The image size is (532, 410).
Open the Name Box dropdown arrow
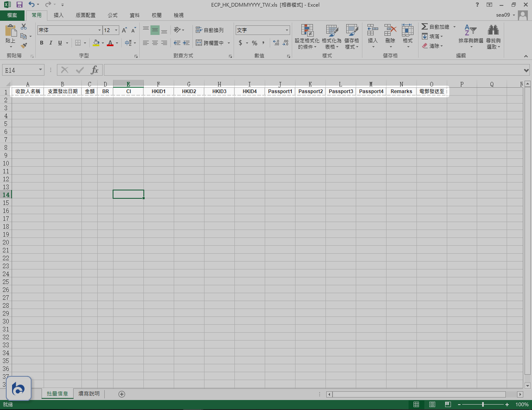(40, 70)
